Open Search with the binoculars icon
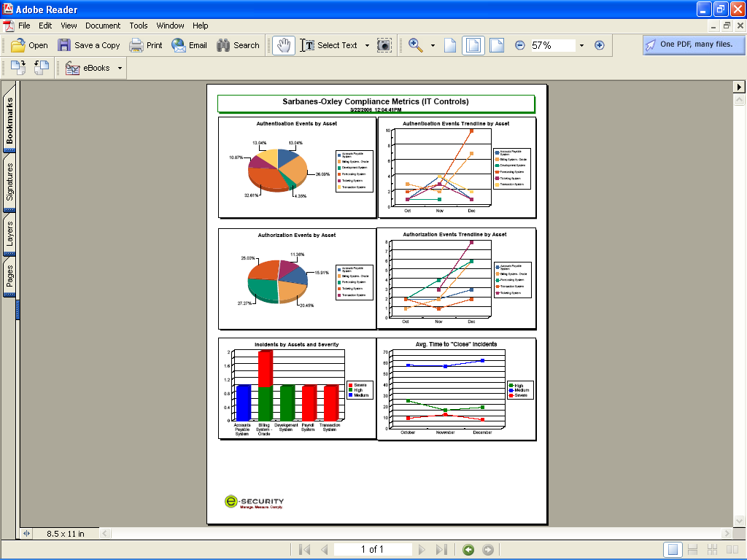The height and width of the screenshot is (560, 747). point(223,45)
